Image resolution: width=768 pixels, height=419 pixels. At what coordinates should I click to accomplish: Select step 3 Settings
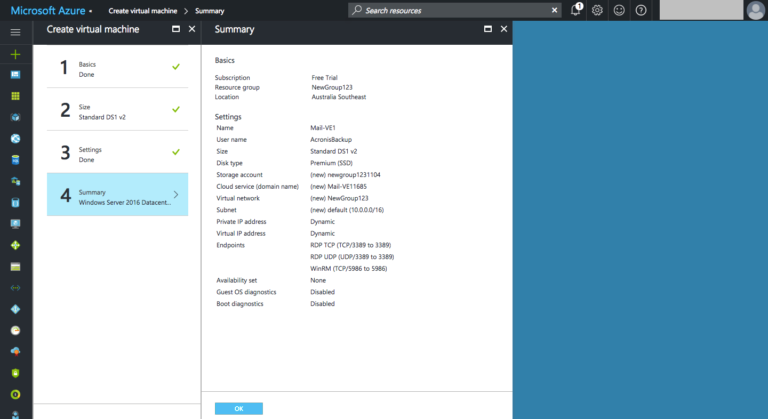point(118,154)
